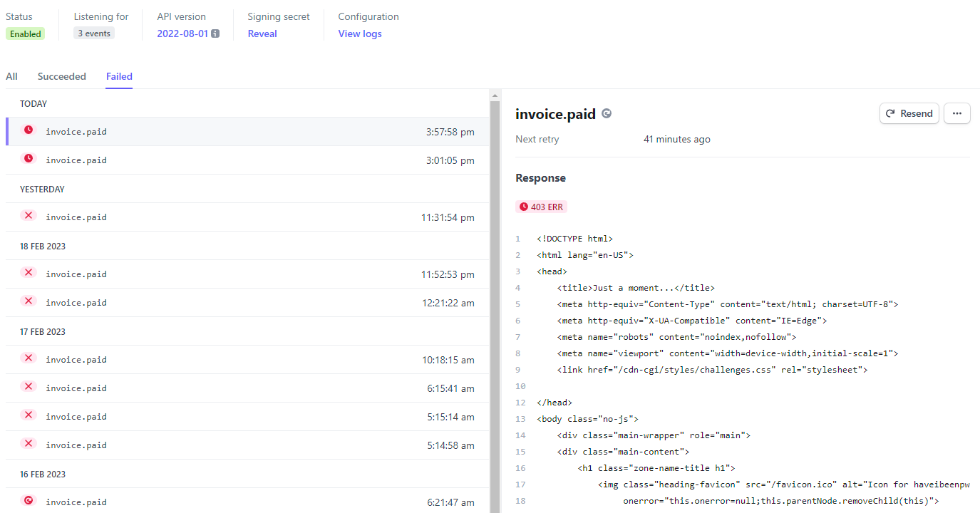This screenshot has width=980, height=513.
Task: Switch to the Succeeded tab
Action: click(62, 76)
